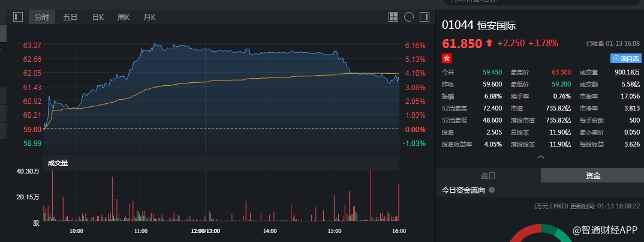Add stock via 加自选 button
The width and height of the screenshot is (644, 242).
point(626,58)
